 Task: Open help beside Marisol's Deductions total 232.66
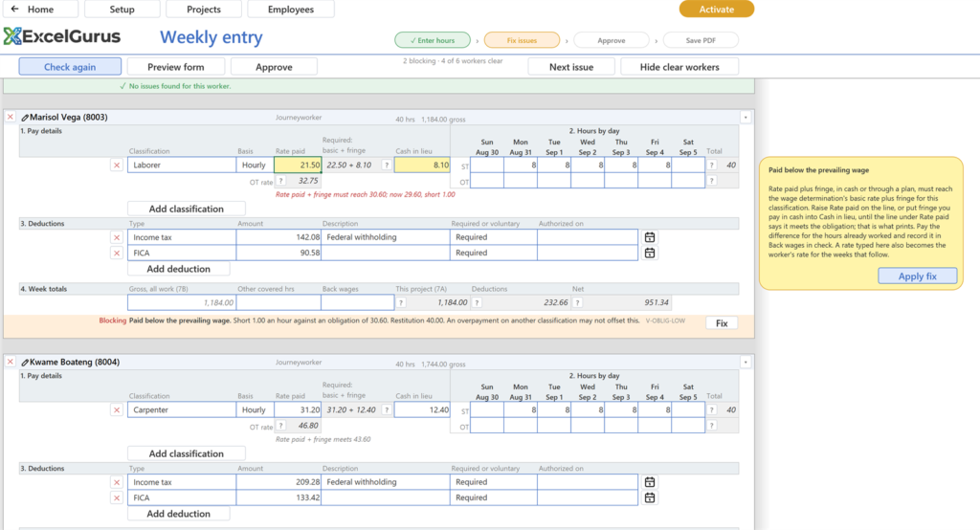[x=577, y=302]
